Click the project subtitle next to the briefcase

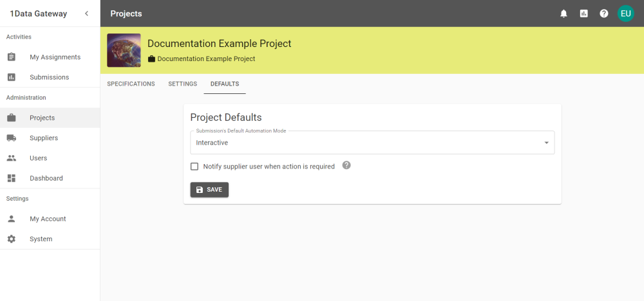point(206,59)
